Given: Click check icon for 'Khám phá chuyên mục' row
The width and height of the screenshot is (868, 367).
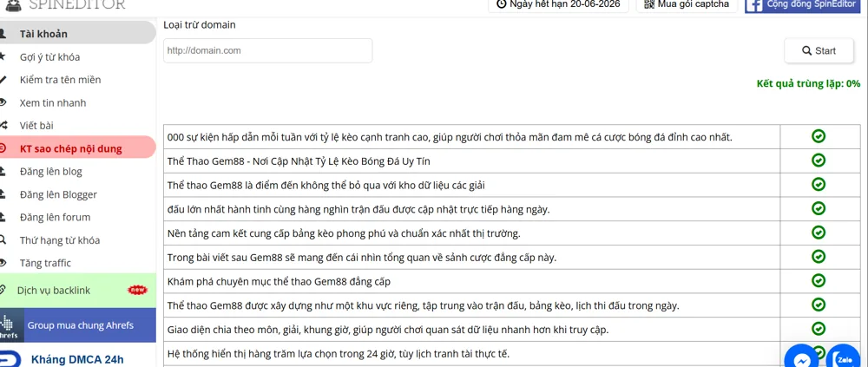Looking at the screenshot, I should [819, 280].
